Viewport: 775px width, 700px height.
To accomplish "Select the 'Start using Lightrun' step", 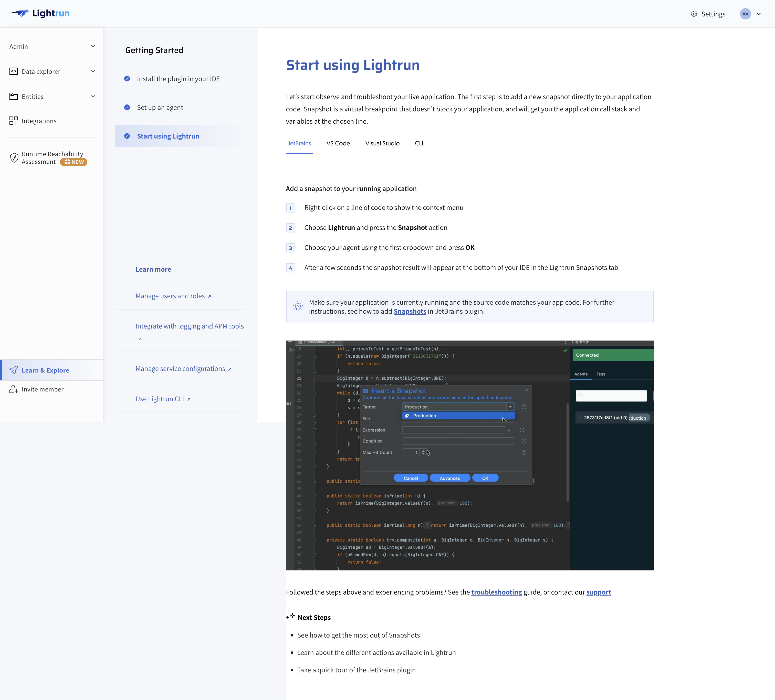I will 168,136.
